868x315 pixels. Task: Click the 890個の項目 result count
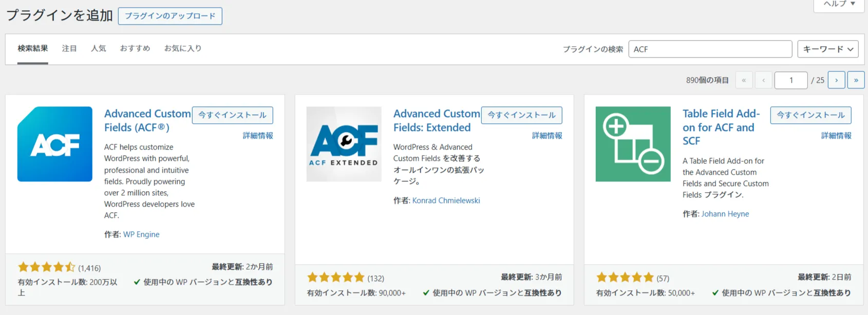[707, 80]
